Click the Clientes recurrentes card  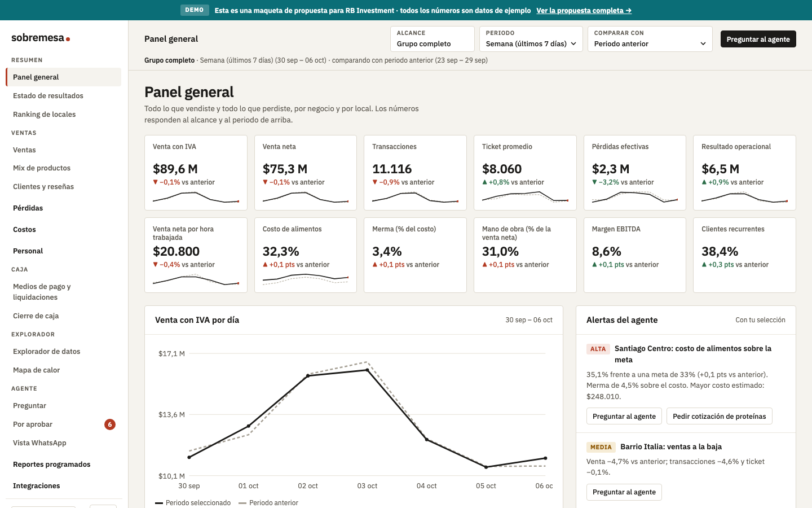coord(744,255)
